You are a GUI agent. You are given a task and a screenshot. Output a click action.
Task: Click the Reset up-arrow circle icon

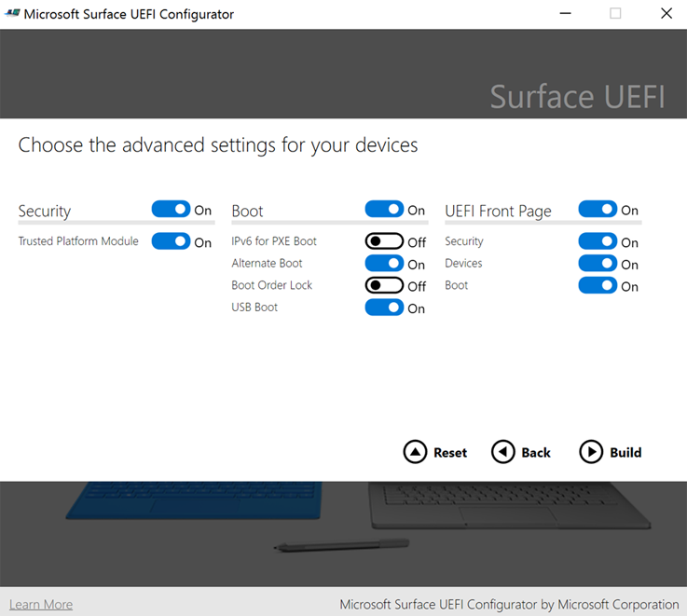pyautogui.click(x=415, y=452)
